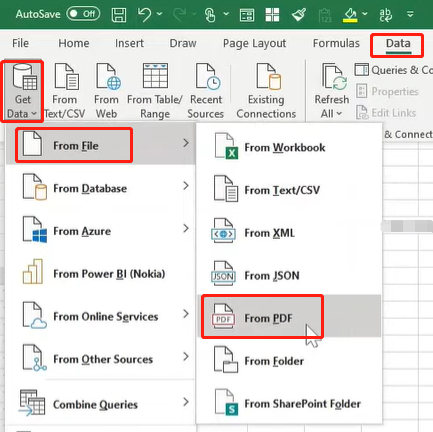The image size is (433, 432).
Task: Click the Fill Color bucket icon
Action: click(x=350, y=15)
